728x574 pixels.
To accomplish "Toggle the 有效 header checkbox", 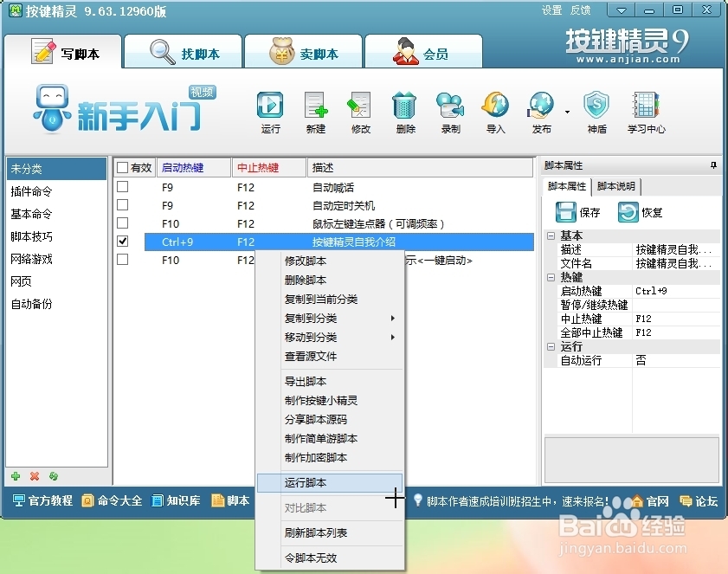I will (122, 168).
